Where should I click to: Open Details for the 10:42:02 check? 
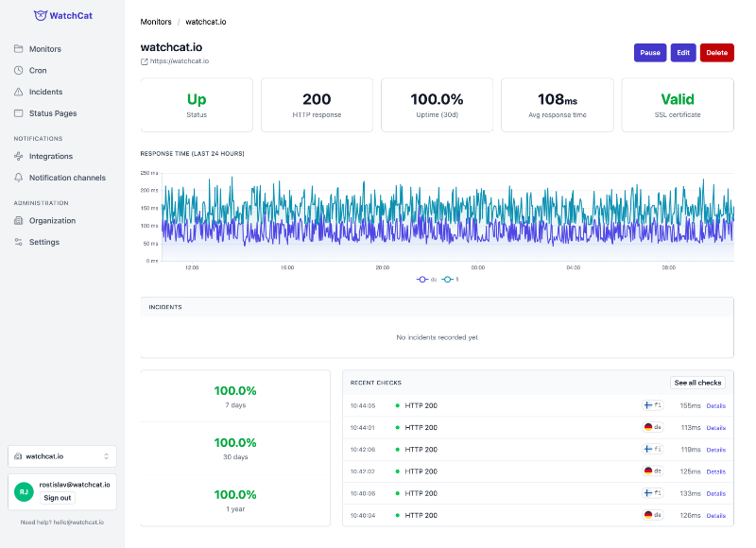[716, 471]
